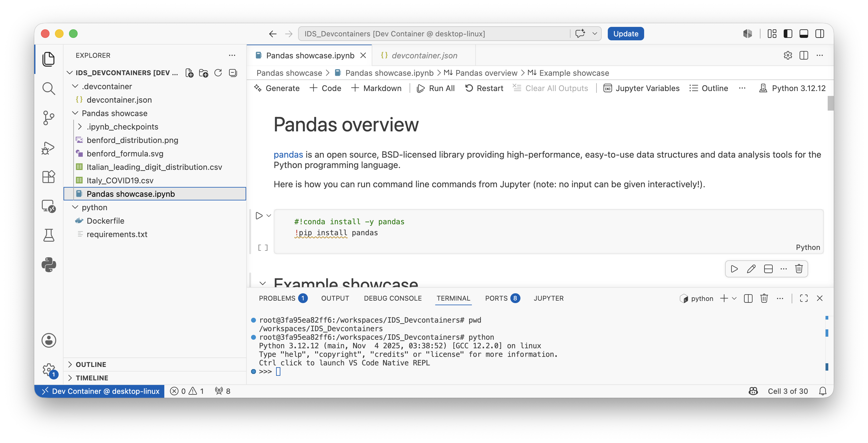The height and width of the screenshot is (443, 868).
Task: Open the Explorer view in activity bar
Action: point(49,59)
